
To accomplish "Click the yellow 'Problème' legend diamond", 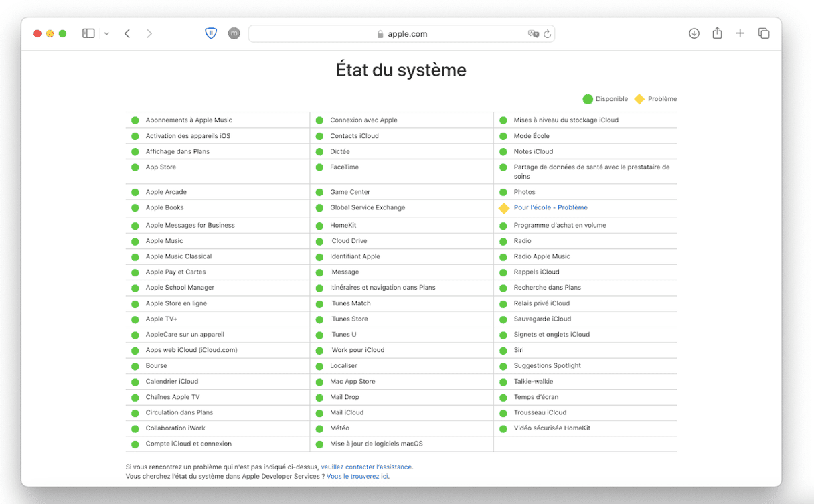I will [x=639, y=99].
